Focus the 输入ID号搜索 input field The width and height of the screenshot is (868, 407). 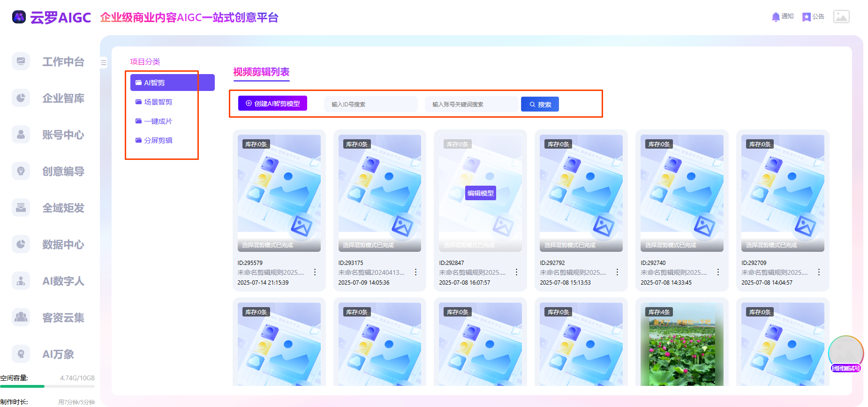point(370,104)
